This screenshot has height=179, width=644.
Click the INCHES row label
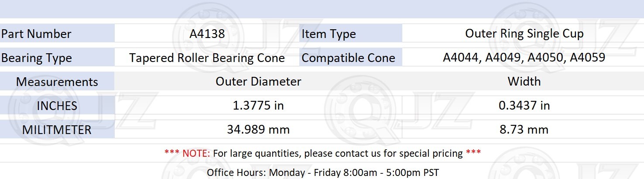coord(57,106)
